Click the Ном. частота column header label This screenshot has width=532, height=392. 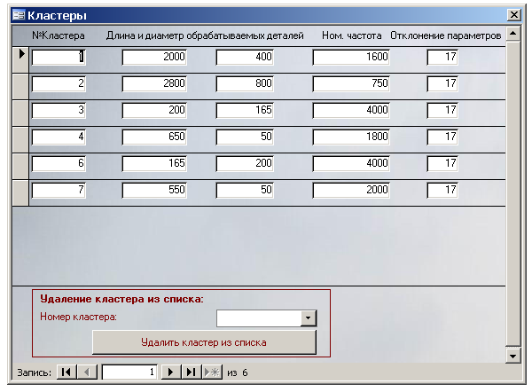pyautogui.click(x=352, y=35)
